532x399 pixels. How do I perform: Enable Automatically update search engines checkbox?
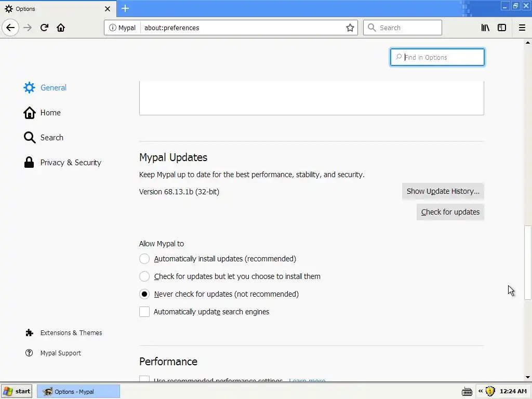144,312
